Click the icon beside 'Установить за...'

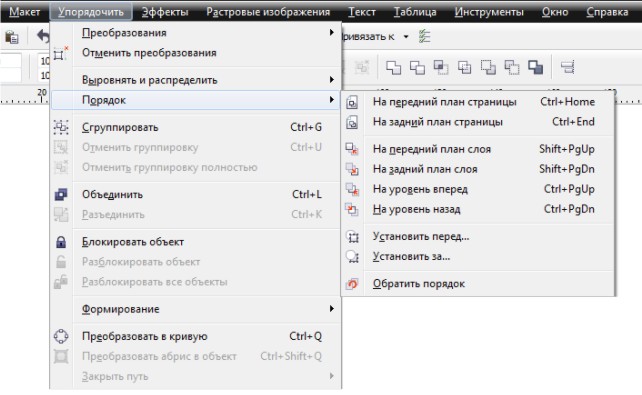[x=353, y=257]
